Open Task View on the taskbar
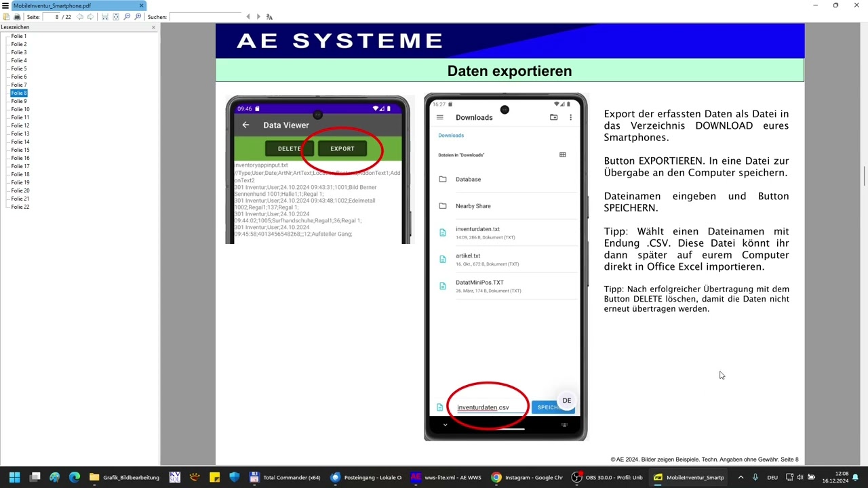This screenshot has height=488, width=868. (x=35, y=477)
